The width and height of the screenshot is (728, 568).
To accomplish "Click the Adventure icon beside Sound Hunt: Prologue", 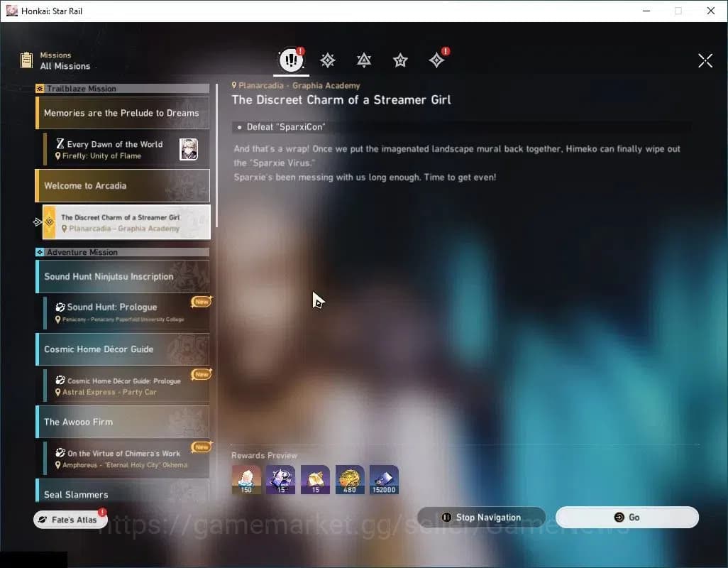I will (60, 307).
